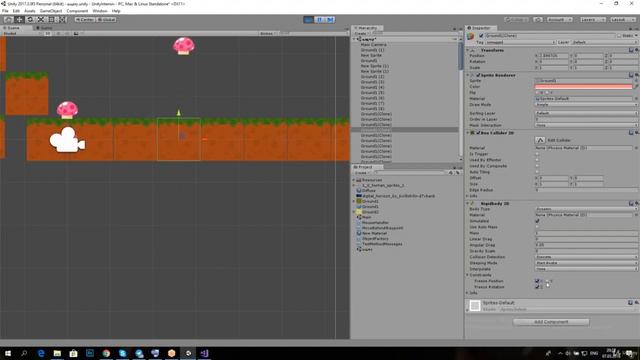Open the Collision Detection dropdown
Viewport: 640px width, 360px height.
coord(587,257)
